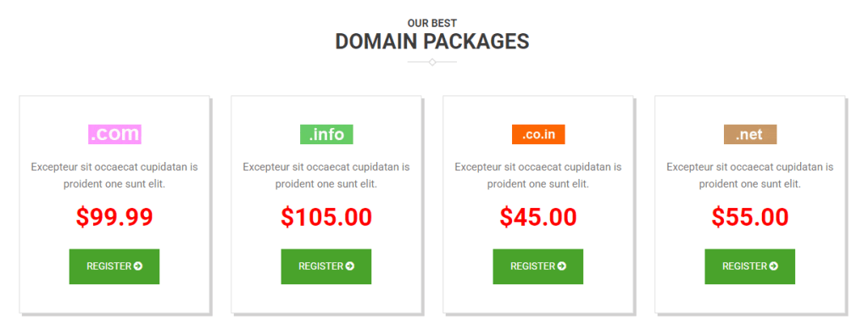Click the $45.00 price text
This screenshot has height=336, width=868.
click(538, 217)
